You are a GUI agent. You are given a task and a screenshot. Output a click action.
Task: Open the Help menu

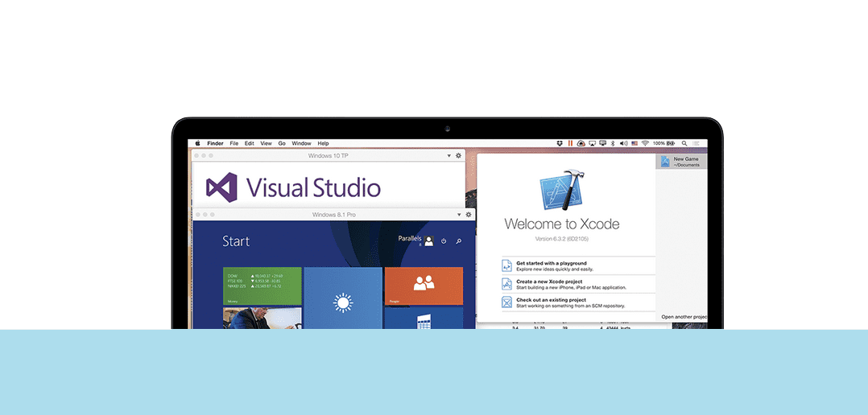coord(324,143)
